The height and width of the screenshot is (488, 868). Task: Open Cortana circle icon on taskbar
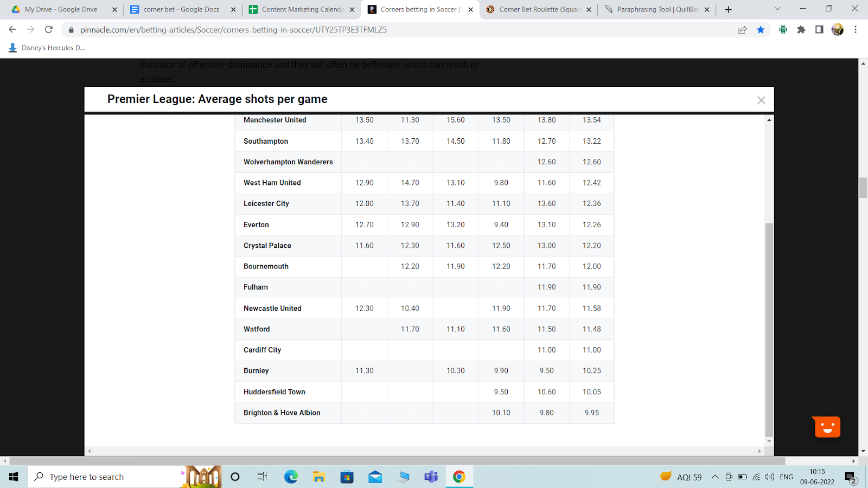click(x=235, y=477)
